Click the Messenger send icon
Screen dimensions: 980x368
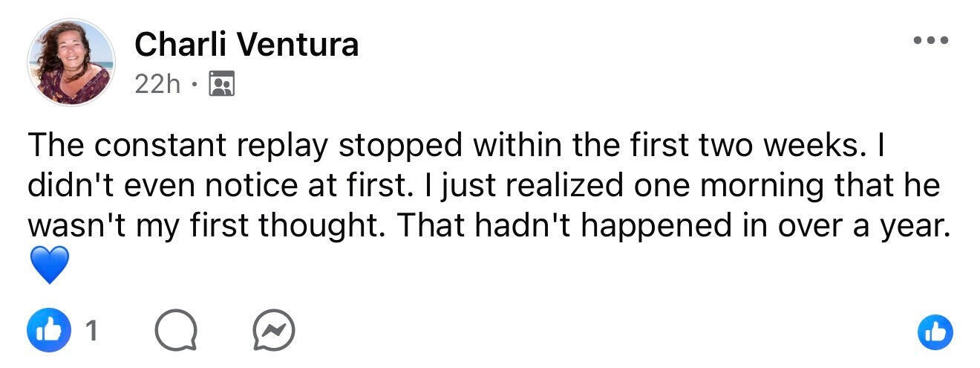coord(273,331)
